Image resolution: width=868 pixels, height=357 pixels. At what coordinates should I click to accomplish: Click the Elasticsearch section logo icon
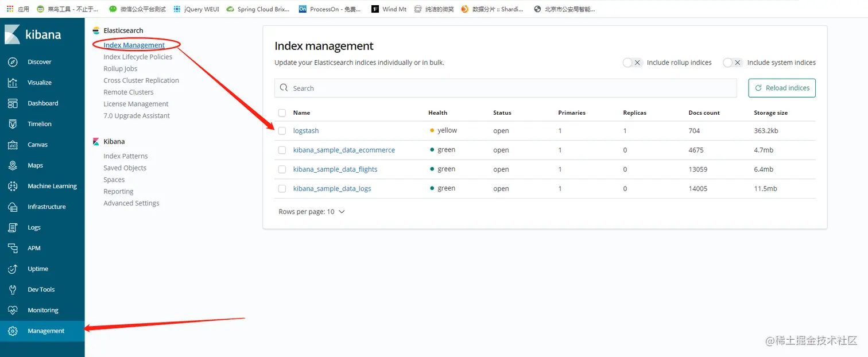96,30
